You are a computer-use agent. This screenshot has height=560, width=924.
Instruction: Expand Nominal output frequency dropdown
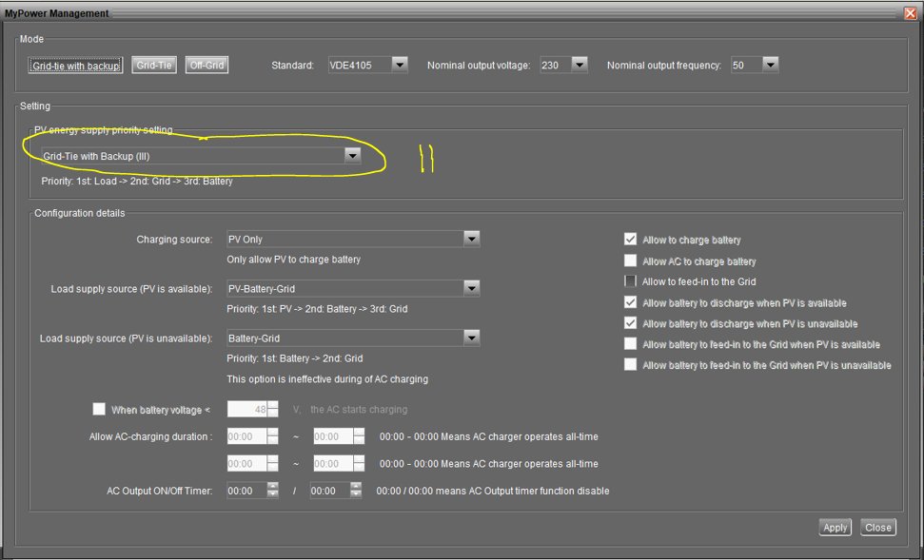point(770,65)
